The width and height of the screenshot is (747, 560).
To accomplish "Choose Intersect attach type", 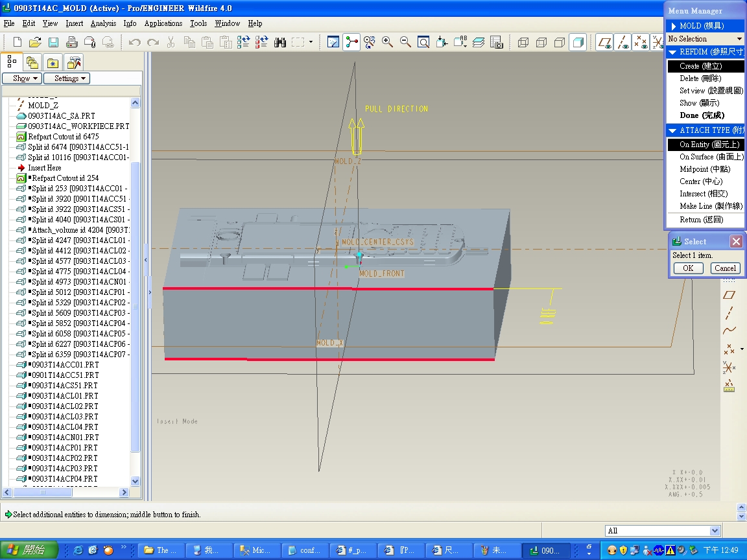I will [x=703, y=194].
